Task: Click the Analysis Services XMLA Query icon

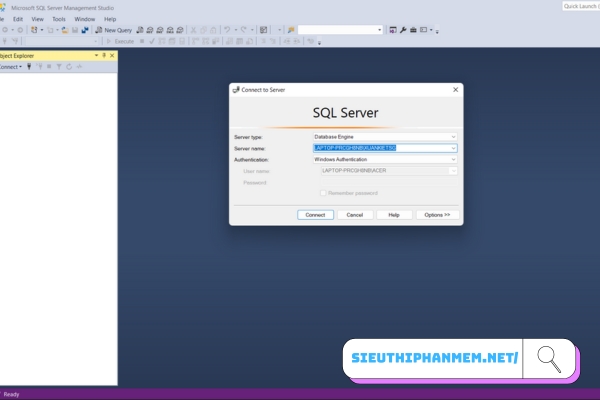Action: (x=170, y=30)
